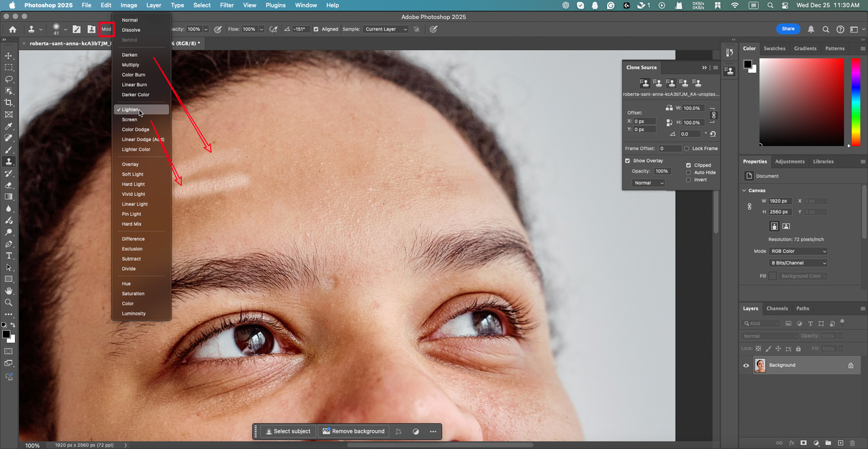Select the Zoom tool
This screenshot has width=868, height=449.
tap(9, 302)
